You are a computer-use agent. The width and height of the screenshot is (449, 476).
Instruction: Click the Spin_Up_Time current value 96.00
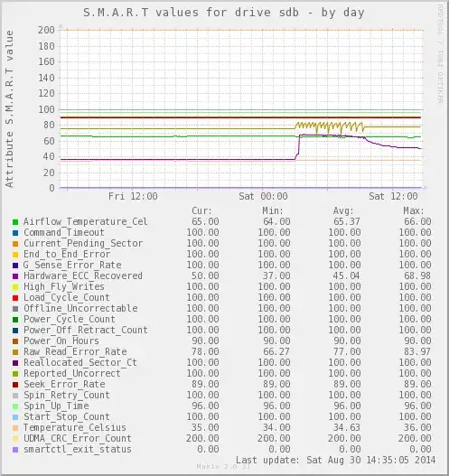pos(205,406)
